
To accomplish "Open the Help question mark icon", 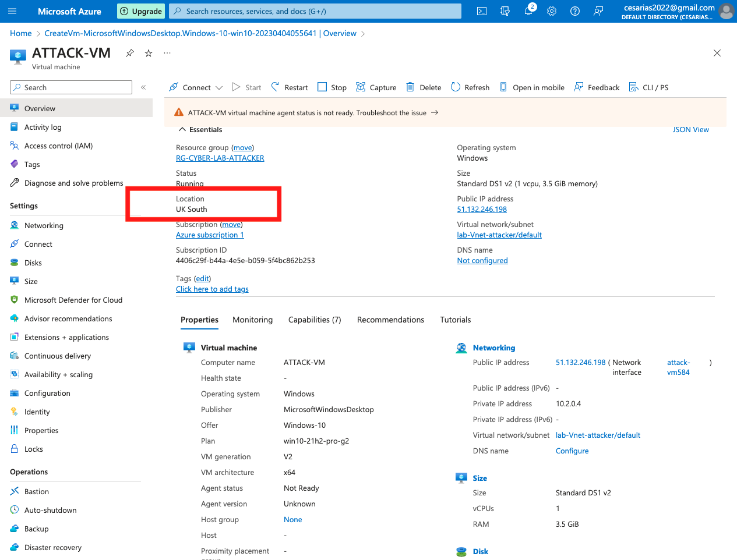I will [575, 11].
